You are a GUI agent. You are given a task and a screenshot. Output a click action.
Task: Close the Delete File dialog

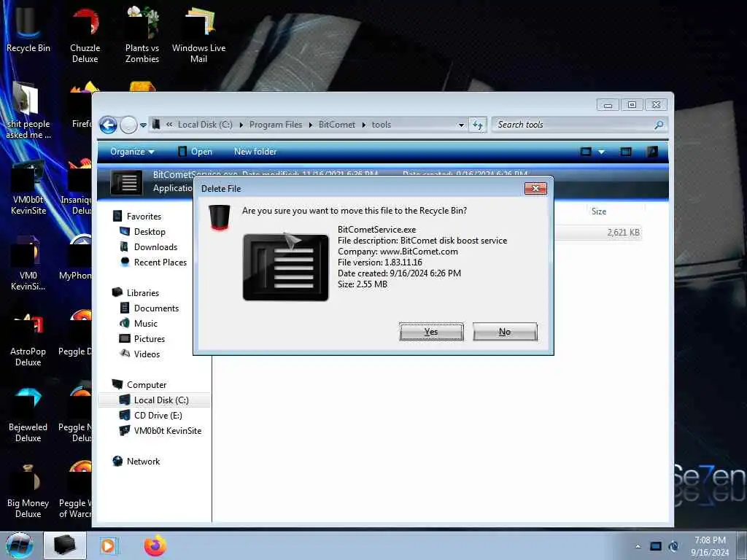535,189
